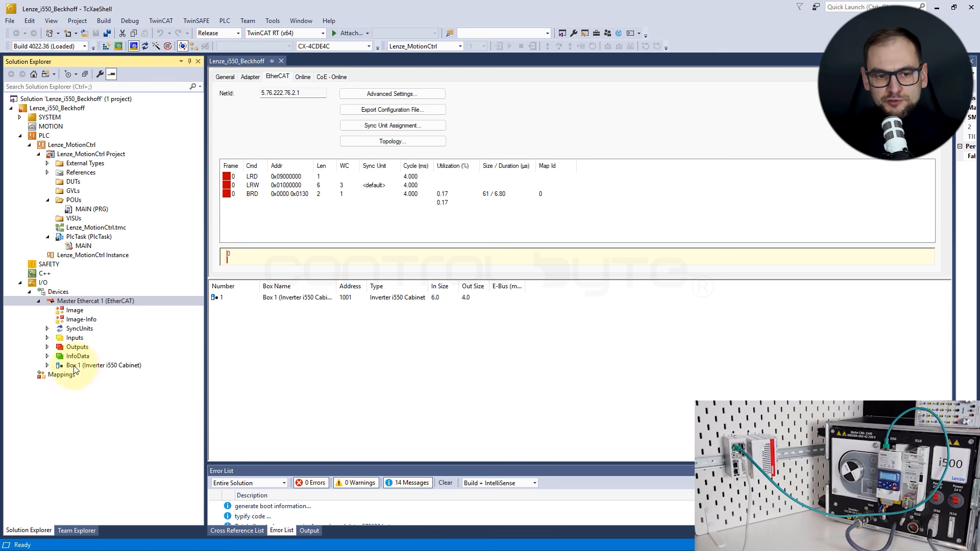Screen dimensions: 980x551
Task: Click the Open File folder icon
Action: tap(84, 33)
